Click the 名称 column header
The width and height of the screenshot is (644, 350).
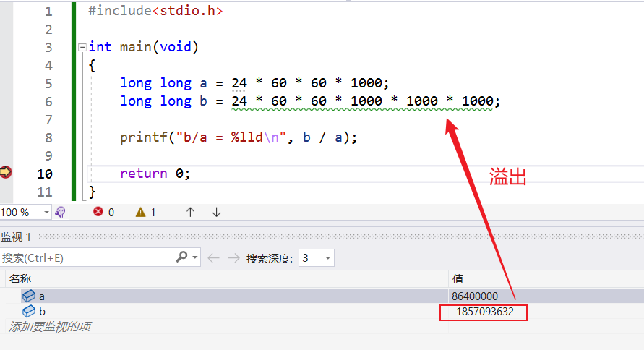tap(20, 278)
